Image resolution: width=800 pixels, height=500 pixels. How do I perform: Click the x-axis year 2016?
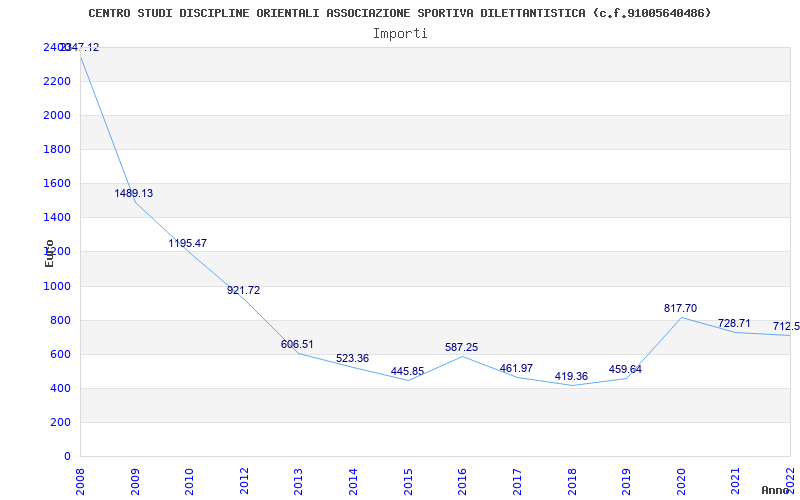(462, 481)
